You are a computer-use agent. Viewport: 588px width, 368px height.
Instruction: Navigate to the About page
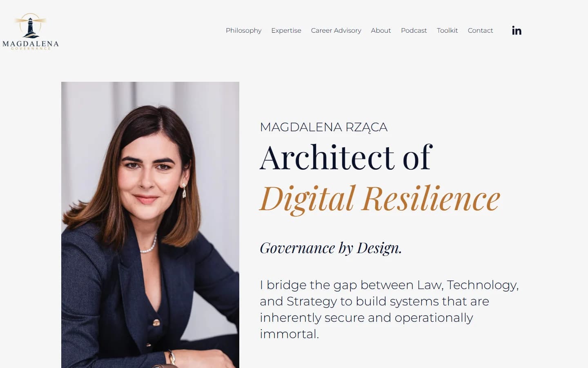[x=381, y=31]
